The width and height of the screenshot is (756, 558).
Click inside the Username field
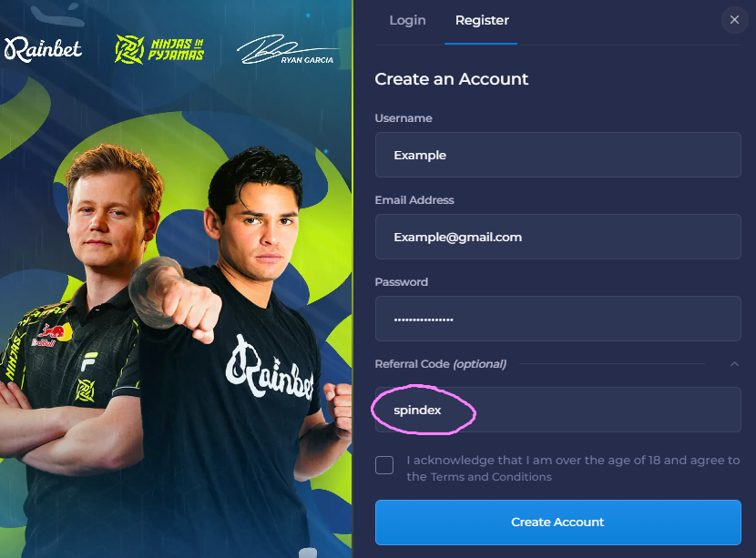click(557, 155)
